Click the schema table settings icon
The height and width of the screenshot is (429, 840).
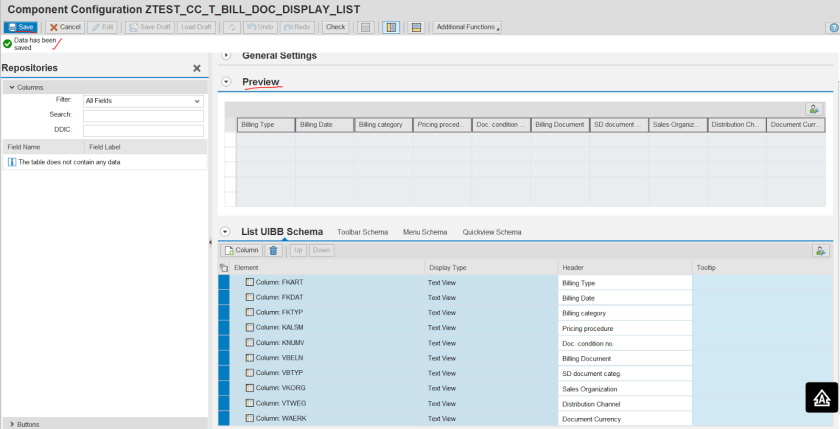pos(821,250)
